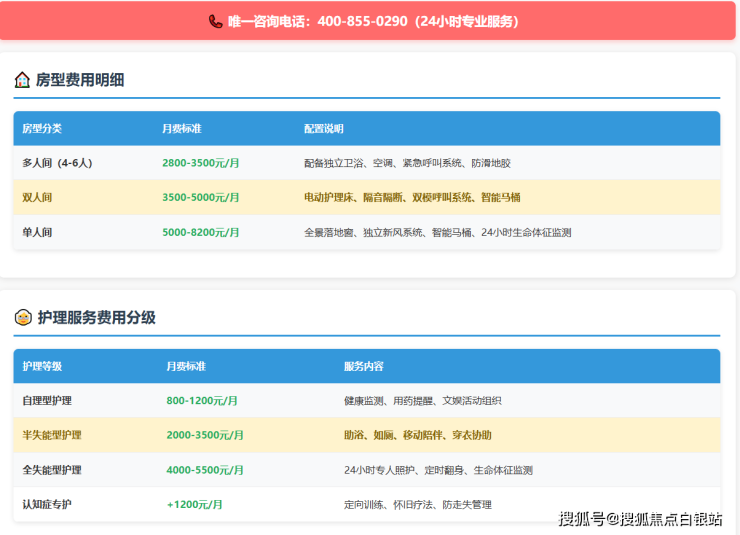Image resolution: width=740 pixels, height=535 pixels.
Task: Click the face icon beside 护理服务费用分级
Action: pos(22,318)
